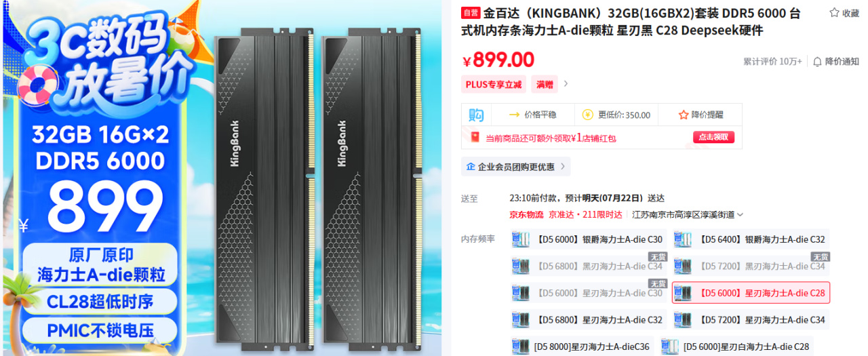868x356 pixels.
Task: Select 【D5 6400】银爵海力士A-die C32 option
Action: [x=751, y=239]
